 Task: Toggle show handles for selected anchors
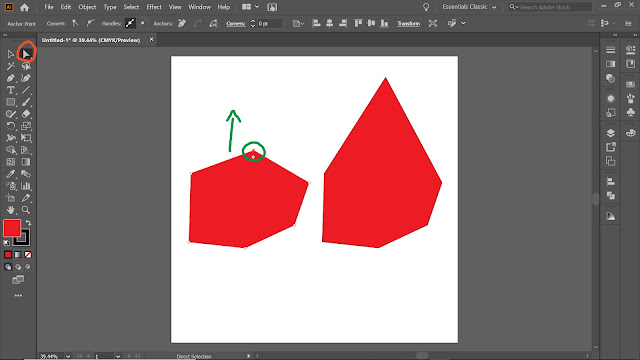130,23
